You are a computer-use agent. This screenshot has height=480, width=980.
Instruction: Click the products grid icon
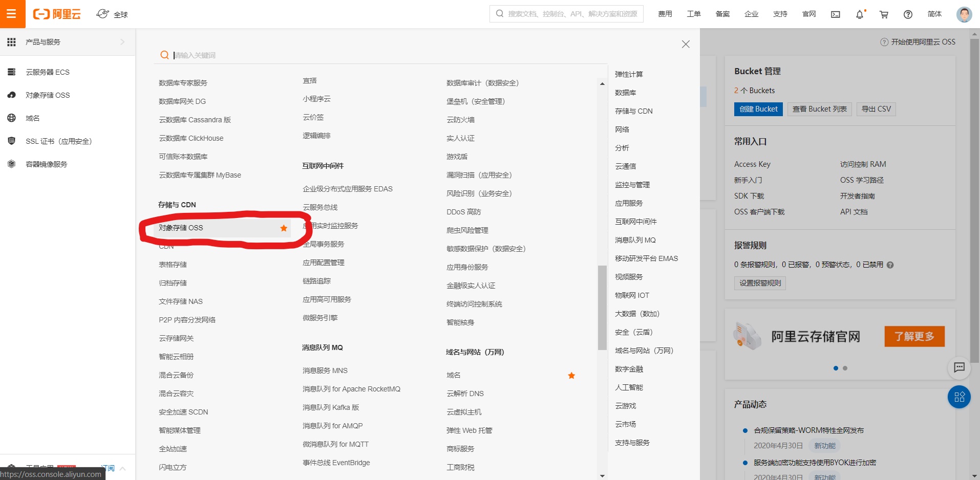(11, 42)
